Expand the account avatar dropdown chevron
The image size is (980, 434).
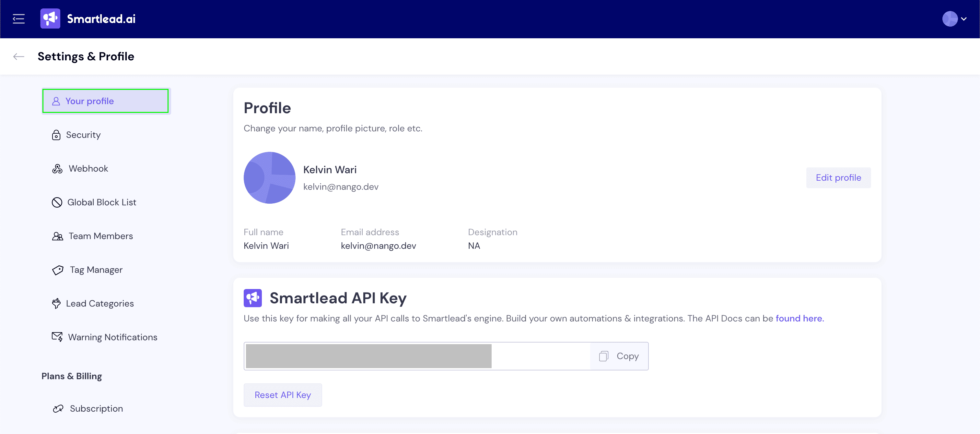click(x=964, y=19)
